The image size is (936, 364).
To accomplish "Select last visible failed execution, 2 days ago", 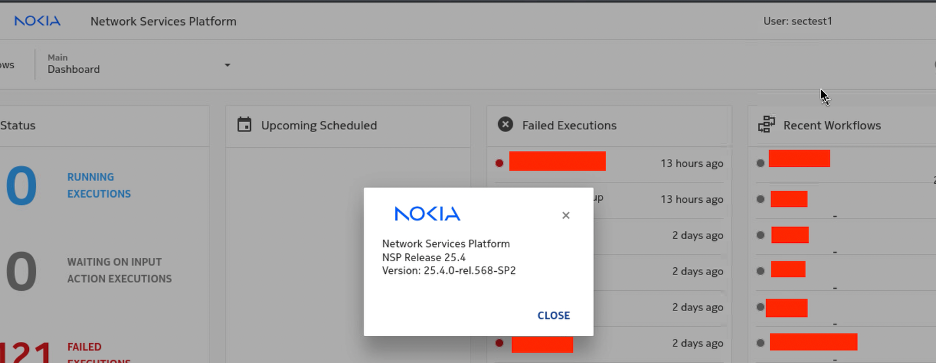I will click(609, 344).
